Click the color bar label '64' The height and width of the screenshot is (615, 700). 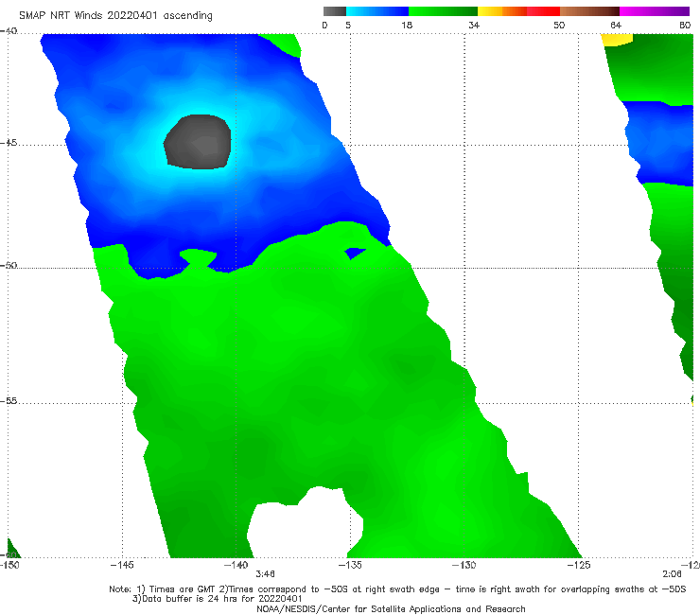pos(616,25)
